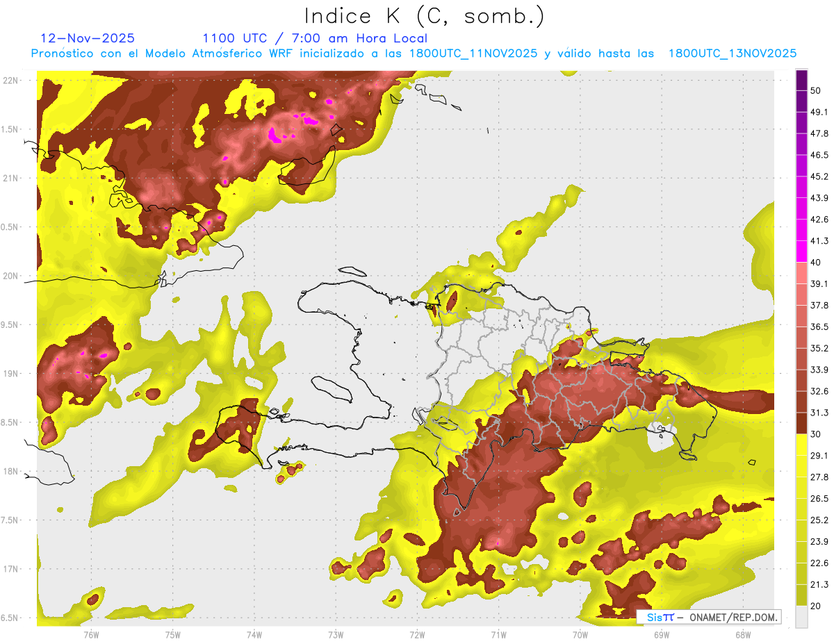834x644 pixels.
Task: Click the colorbar label '36.5'
Action: click(819, 327)
